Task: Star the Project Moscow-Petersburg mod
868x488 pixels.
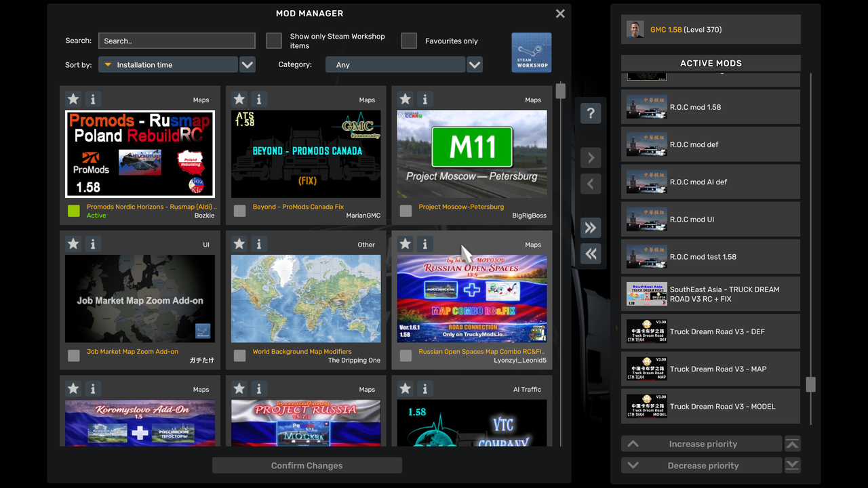Action: tap(406, 99)
